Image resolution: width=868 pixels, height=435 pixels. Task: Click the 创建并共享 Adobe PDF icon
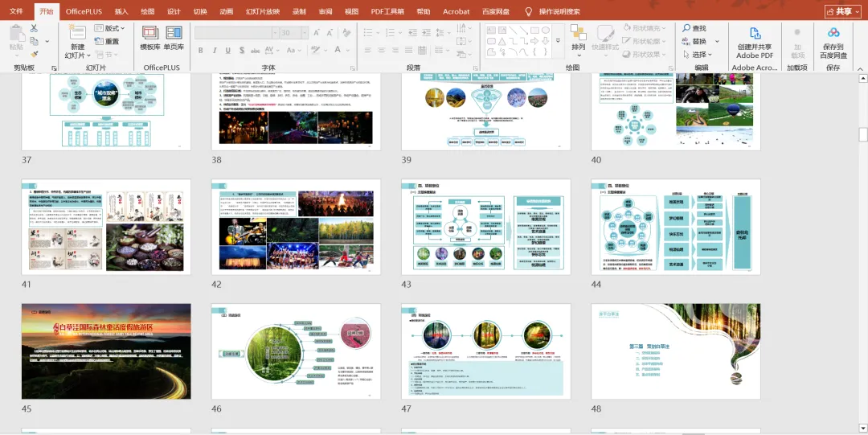[755, 33]
